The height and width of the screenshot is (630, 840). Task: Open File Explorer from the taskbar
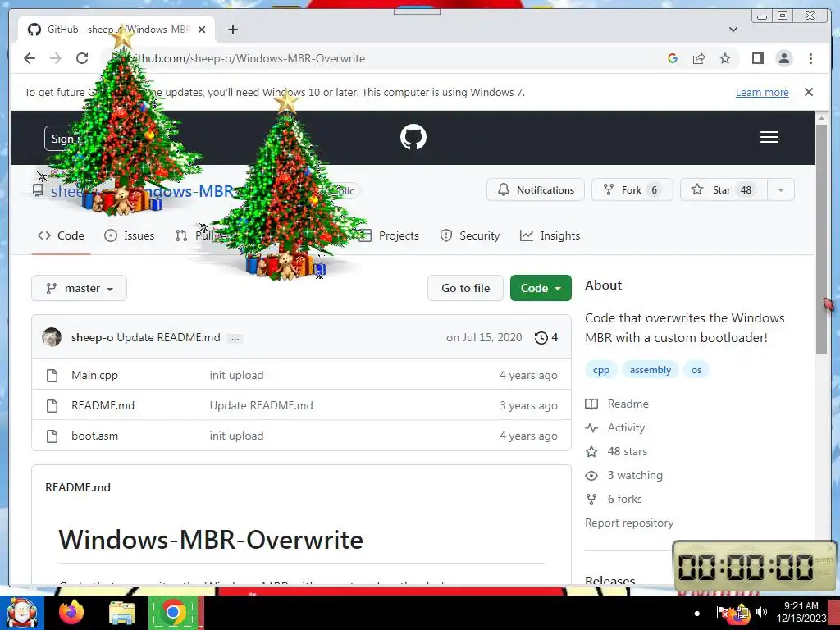coord(122,612)
